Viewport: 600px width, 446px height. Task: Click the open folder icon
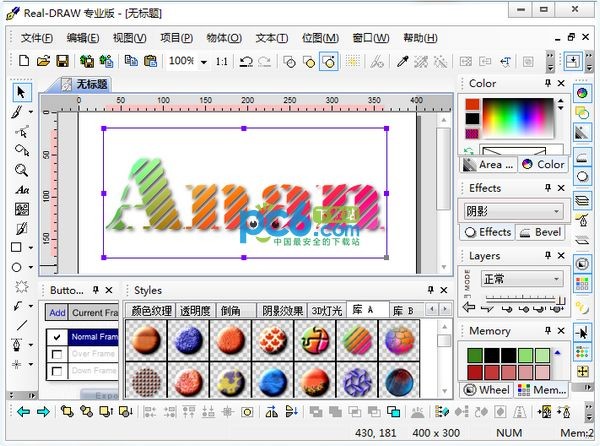[x=45, y=61]
